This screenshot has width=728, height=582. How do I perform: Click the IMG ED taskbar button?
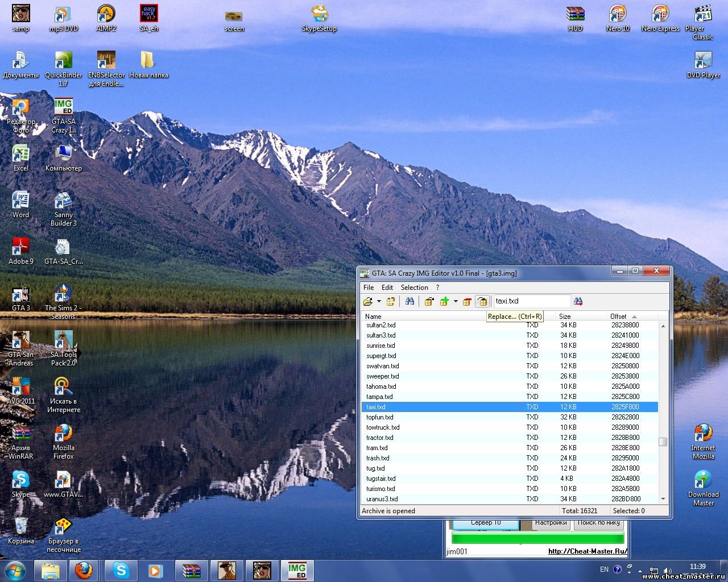(297, 570)
